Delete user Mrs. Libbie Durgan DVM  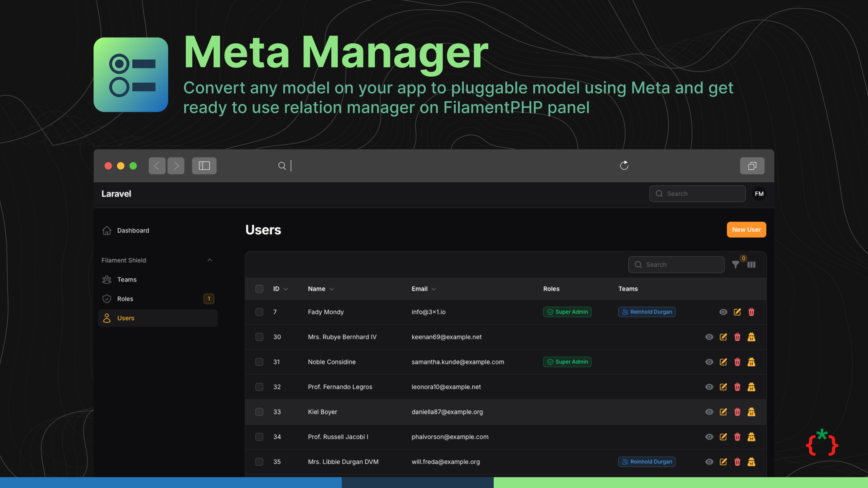point(737,462)
